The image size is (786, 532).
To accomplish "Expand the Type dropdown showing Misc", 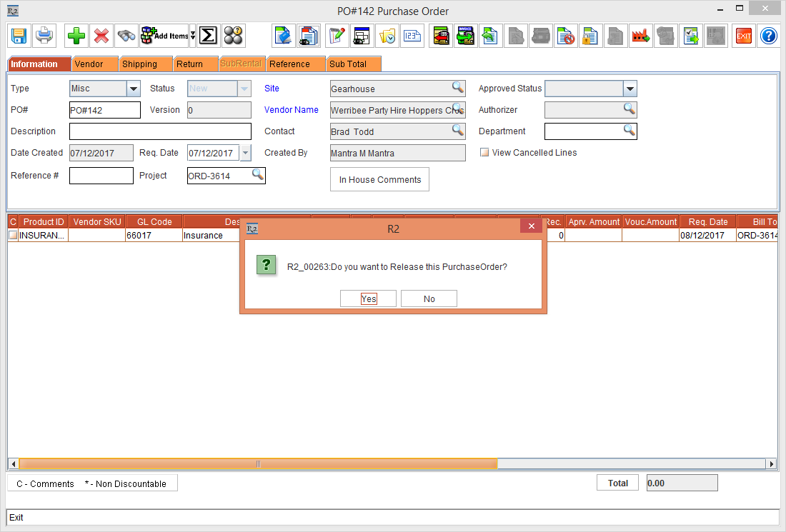I will coord(134,89).
